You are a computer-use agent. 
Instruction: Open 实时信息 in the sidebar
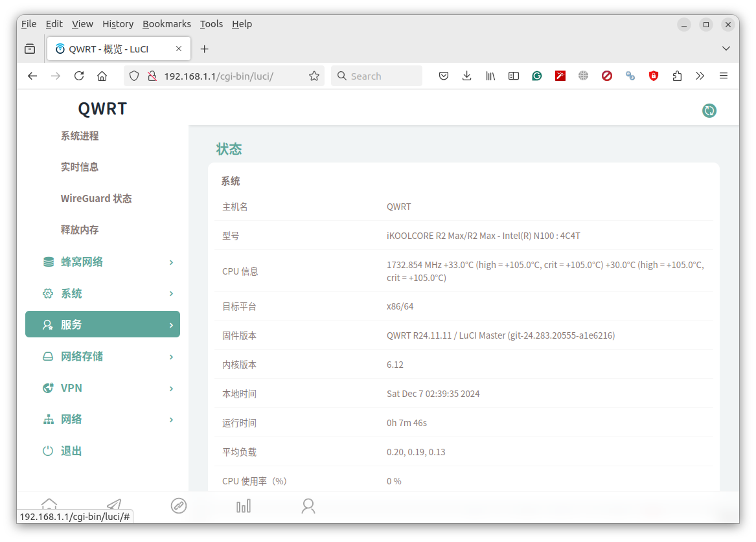point(80,167)
